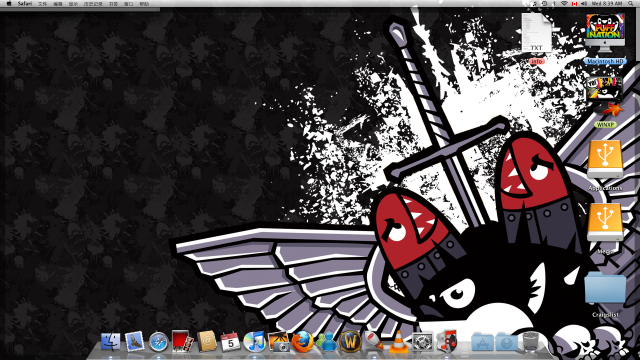640x360 pixels.
Task: Open the Applications stack in the dock
Action: (482, 342)
